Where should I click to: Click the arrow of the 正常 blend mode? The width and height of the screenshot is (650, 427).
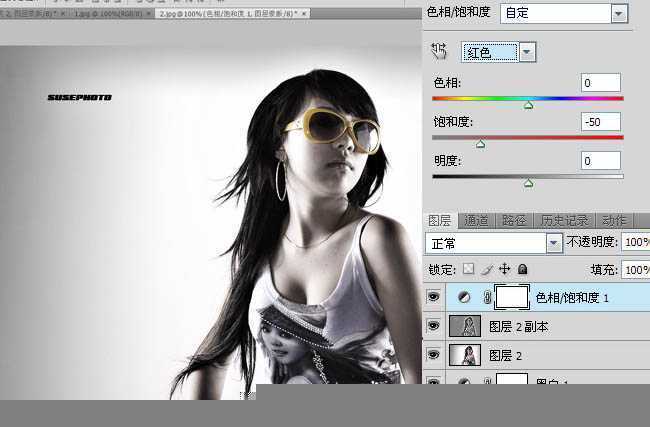pyautogui.click(x=554, y=243)
